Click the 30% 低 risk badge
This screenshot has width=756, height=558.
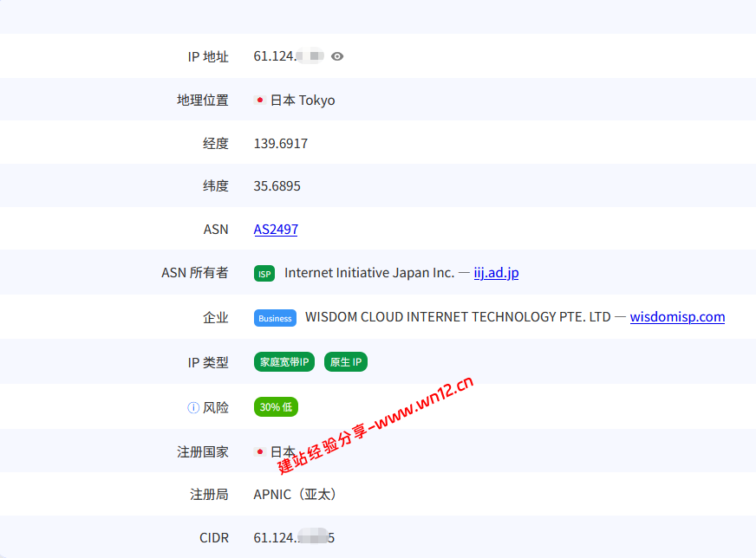276,407
